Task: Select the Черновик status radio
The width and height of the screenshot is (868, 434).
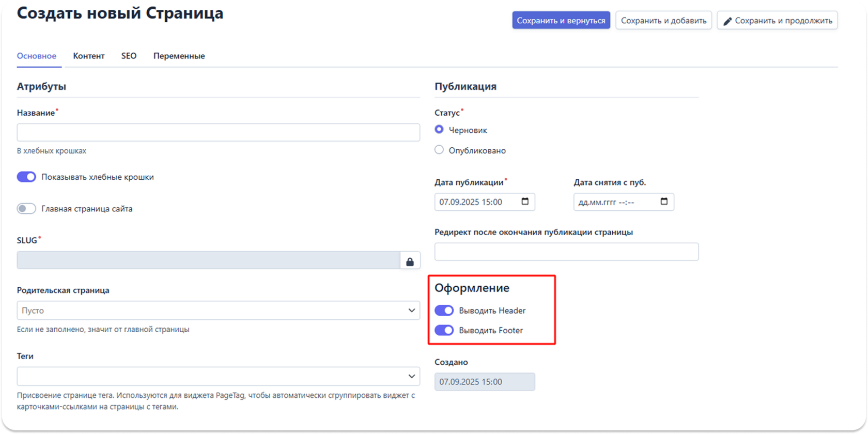Action: point(439,130)
